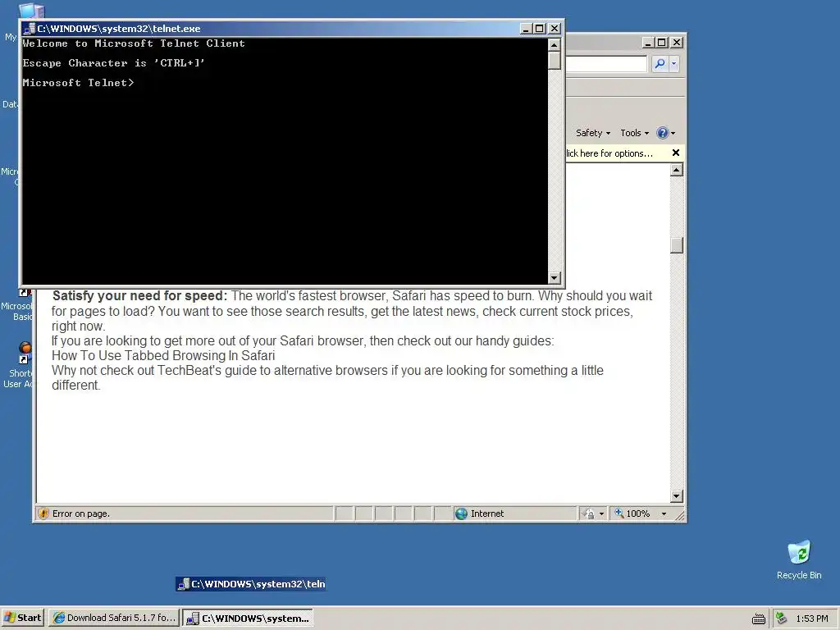This screenshot has height=630, width=840.
Task: Click the telnet vertical scrollbar thumb
Action: (x=554, y=61)
